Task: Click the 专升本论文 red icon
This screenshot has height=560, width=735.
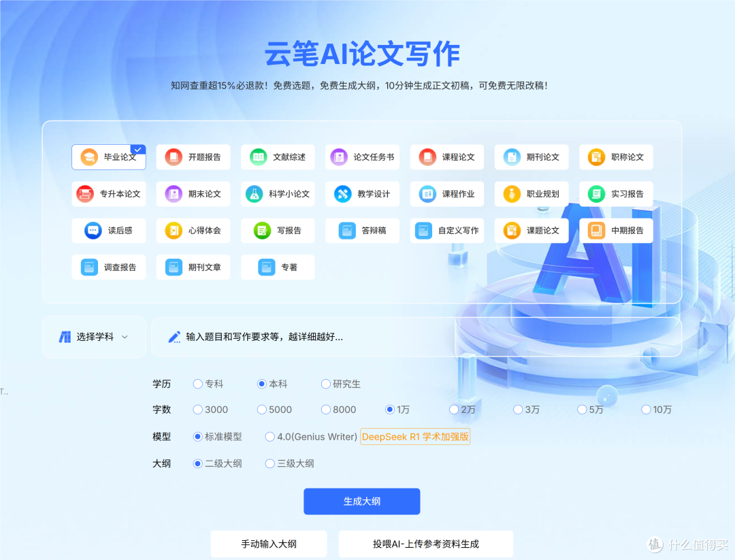Action: tap(85, 193)
